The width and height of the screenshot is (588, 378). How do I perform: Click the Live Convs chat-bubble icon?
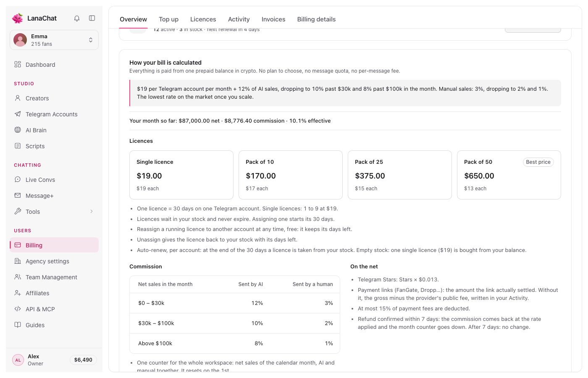(x=18, y=179)
